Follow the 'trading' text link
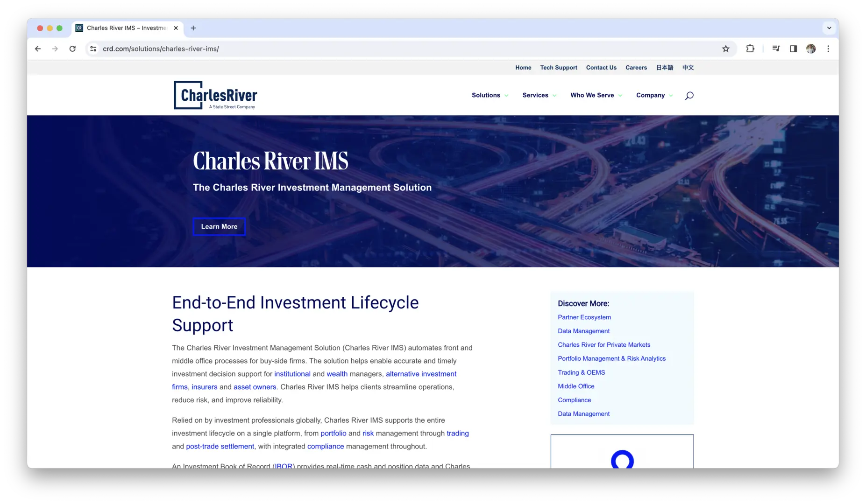This screenshot has width=866, height=504. [458, 433]
